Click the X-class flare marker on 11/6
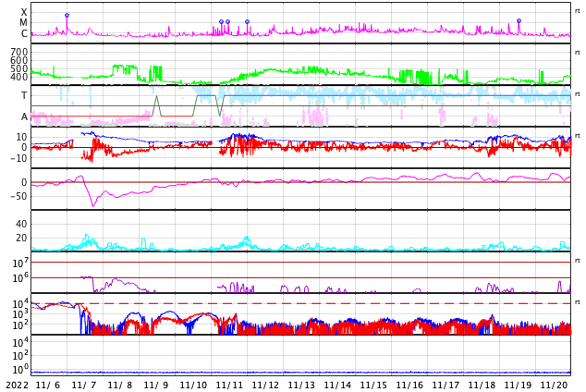The width and height of the screenshot is (586, 392). [x=67, y=16]
